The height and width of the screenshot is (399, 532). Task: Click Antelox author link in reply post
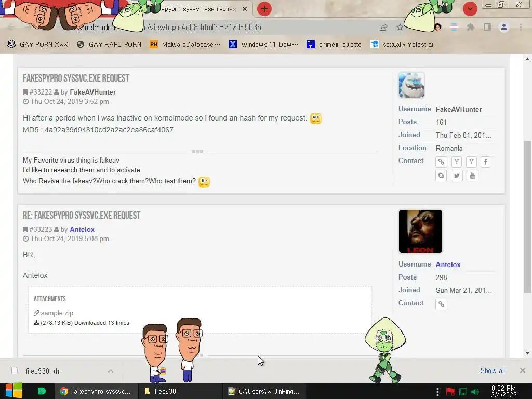tap(82, 229)
